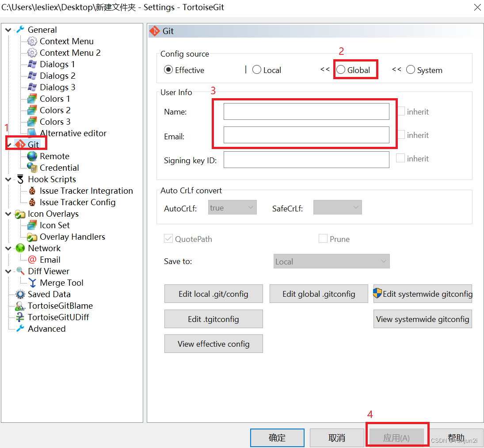Image resolution: width=484 pixels, height=448 pixels.
Task: Click the Colors 3 icon
Action: pos(32,122)
